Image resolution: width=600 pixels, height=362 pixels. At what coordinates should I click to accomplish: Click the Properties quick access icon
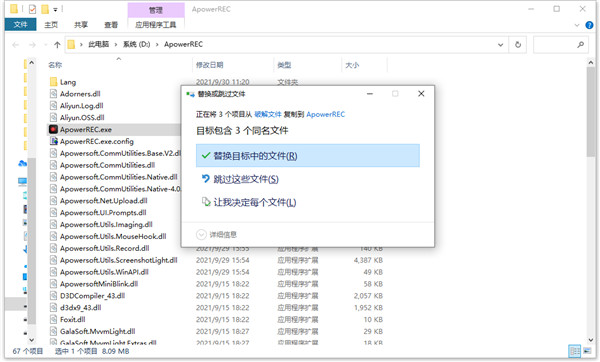(x=32, y=9)
